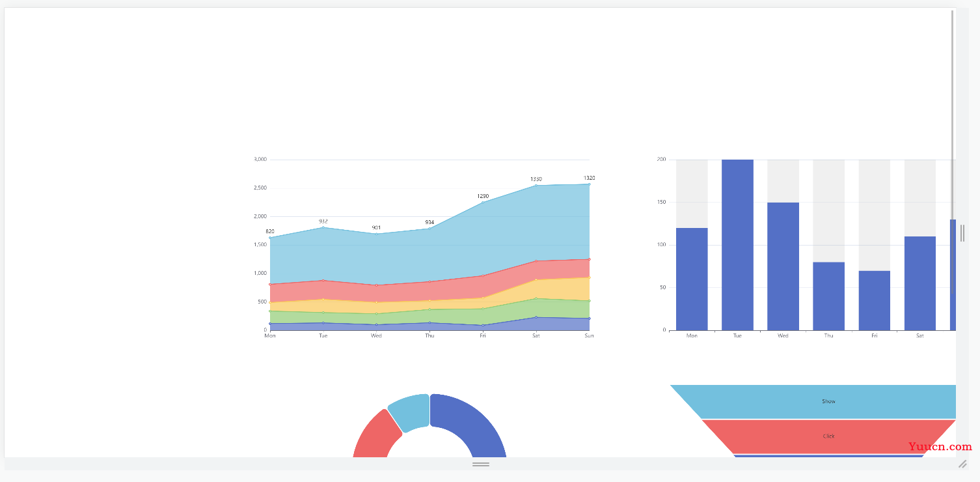Select the Tue bar in bar chart
Viewport: 980px width, 482px height.
pyautogui.click(x=737, y=245)
